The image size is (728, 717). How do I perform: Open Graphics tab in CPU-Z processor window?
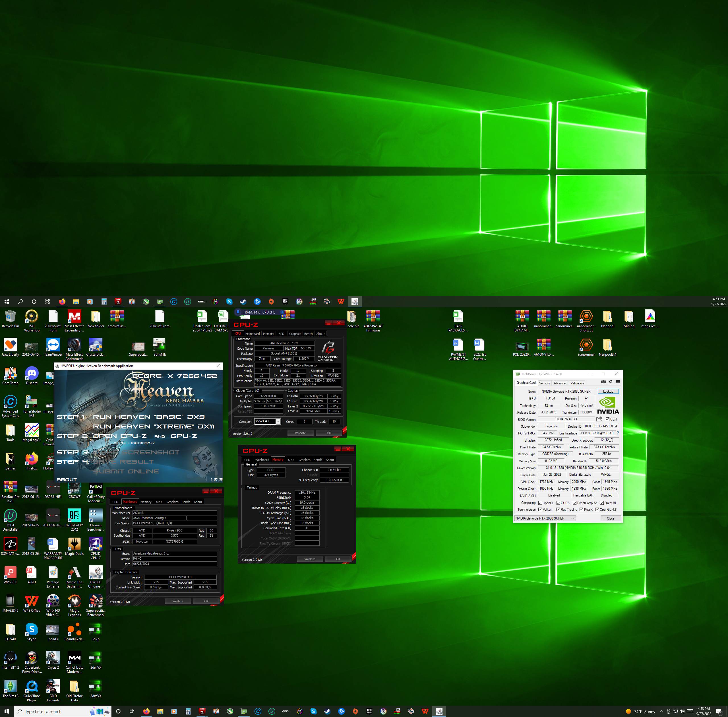pyautogui.click(x=295, y=334)
